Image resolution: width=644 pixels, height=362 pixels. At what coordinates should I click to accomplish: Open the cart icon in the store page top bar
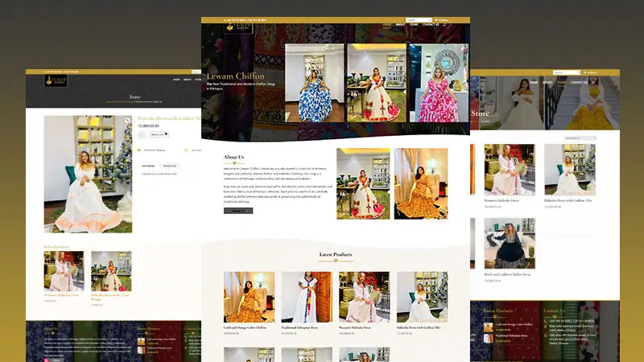pyautogui.click(x=585, y=72)
